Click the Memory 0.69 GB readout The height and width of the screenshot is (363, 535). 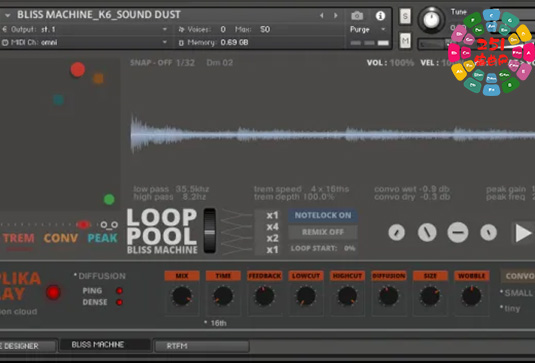214,43
